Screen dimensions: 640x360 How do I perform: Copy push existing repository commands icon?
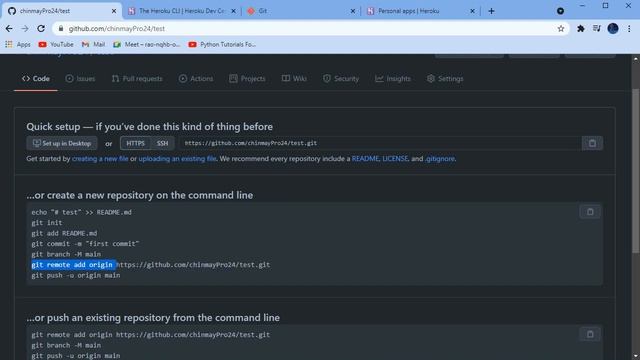[x=590, y=334]
